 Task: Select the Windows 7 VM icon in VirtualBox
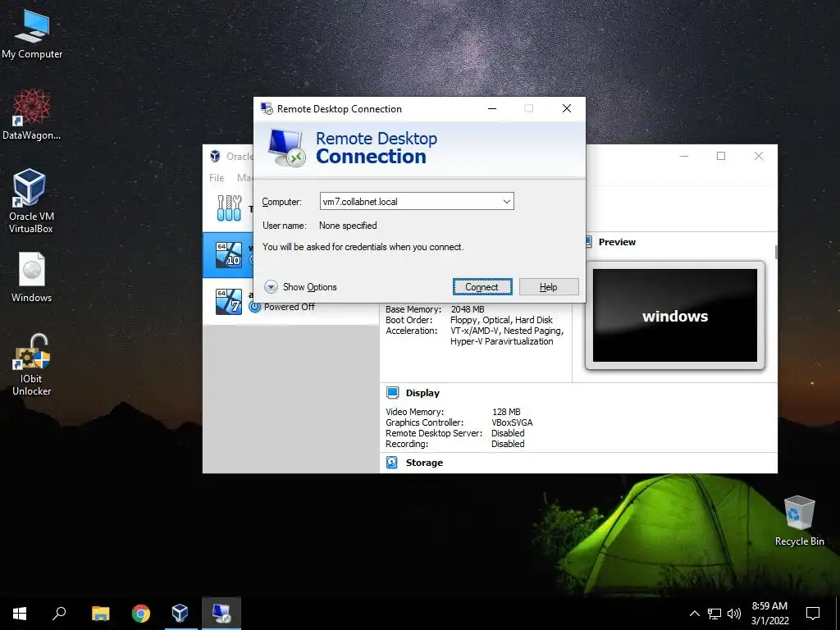pos(229,302)
